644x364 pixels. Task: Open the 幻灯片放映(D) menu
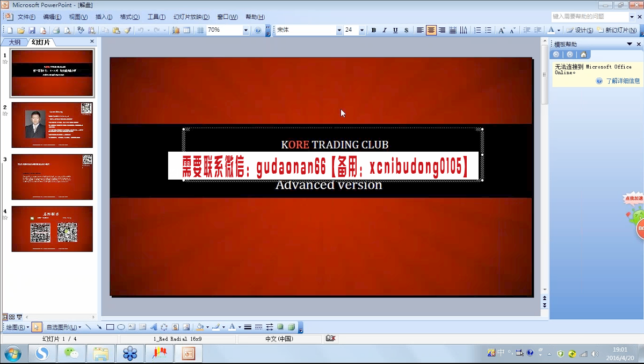pyautogui.click(x=191, y=17)
